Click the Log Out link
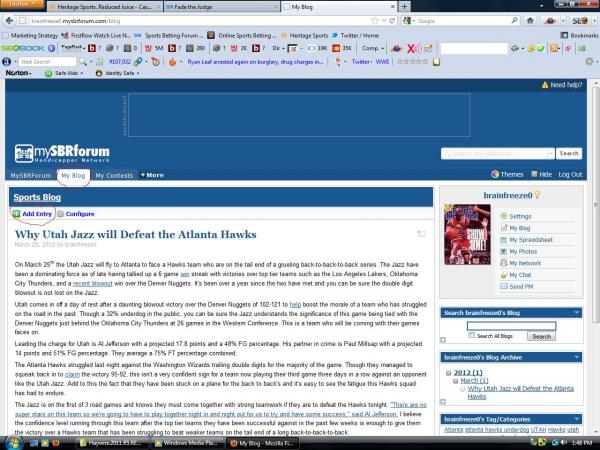Image resolution: width=600 pixels, height=450 pixels. [x=570, y=174]
